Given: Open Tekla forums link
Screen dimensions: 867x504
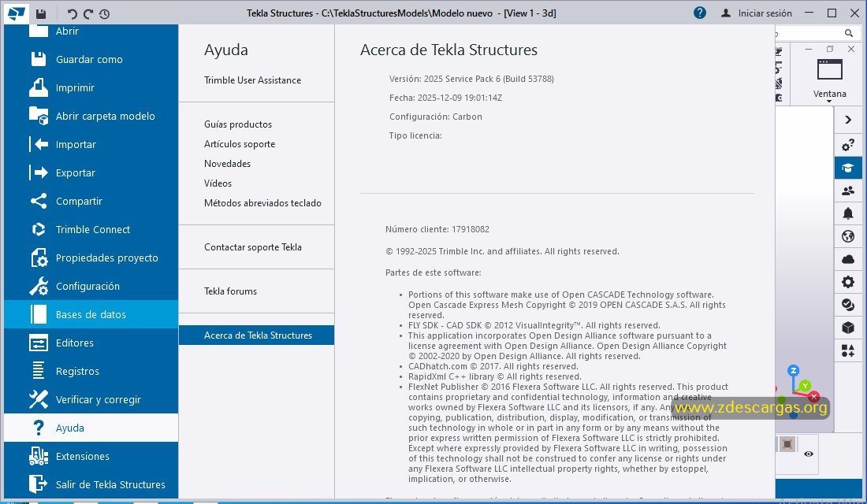Looking at the screenshot, I should click(231, 291).
